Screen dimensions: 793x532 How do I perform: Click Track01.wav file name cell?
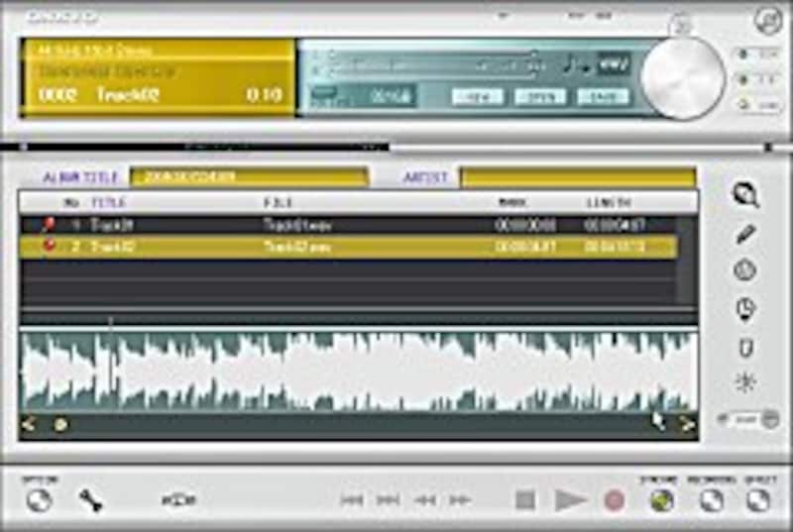(297, 224)
